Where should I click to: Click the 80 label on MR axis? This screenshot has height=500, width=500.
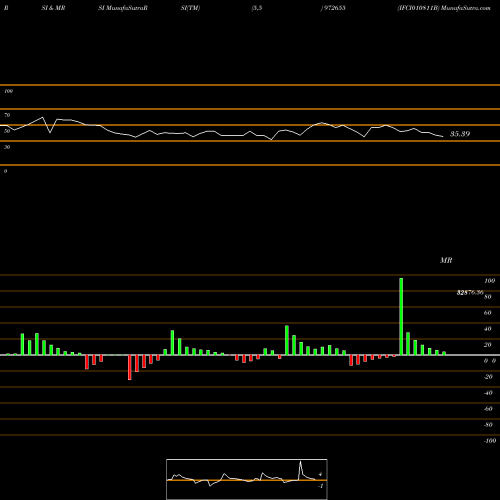tap(488, 297)
